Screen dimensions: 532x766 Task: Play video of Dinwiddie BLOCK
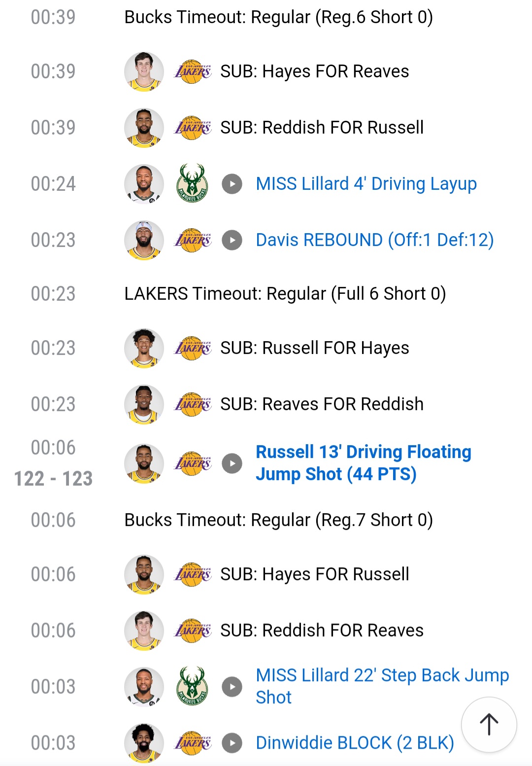point(232,743)
